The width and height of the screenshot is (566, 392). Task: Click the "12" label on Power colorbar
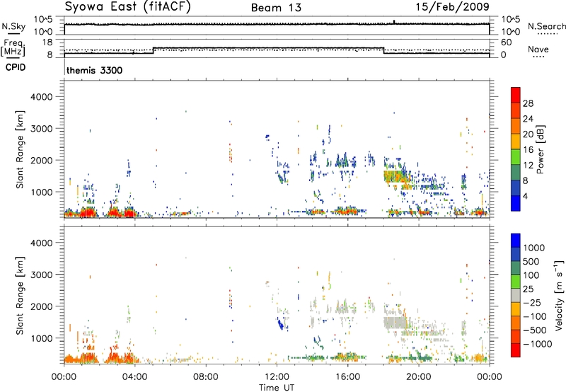[528, 166]
